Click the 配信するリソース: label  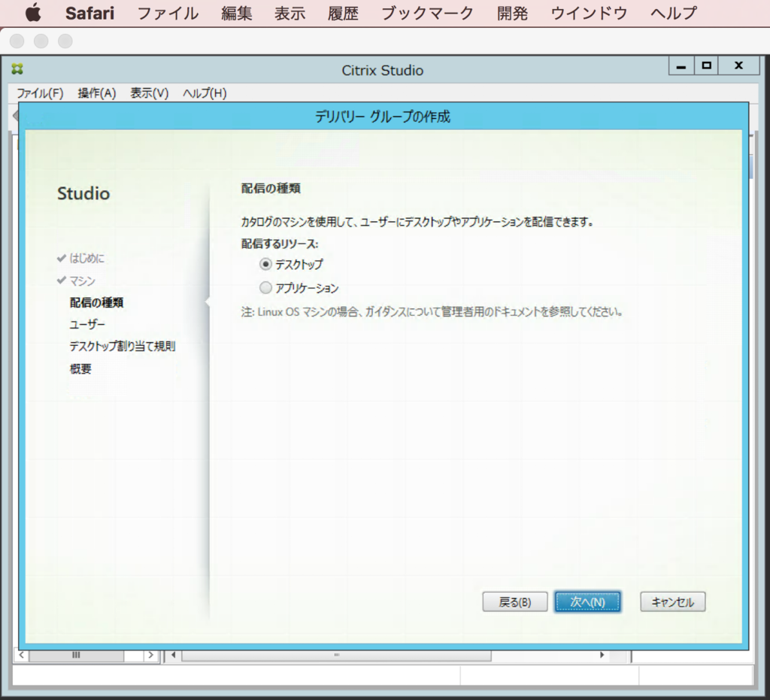click(x=280, y=244)
